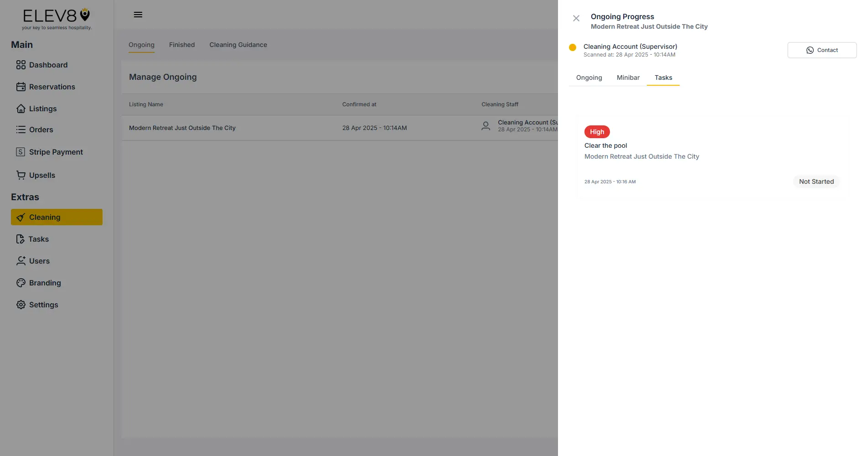This screenshot has width=868, height=456.
Task: Open Stripe Payment settings
Action: (x=56, y=151)
